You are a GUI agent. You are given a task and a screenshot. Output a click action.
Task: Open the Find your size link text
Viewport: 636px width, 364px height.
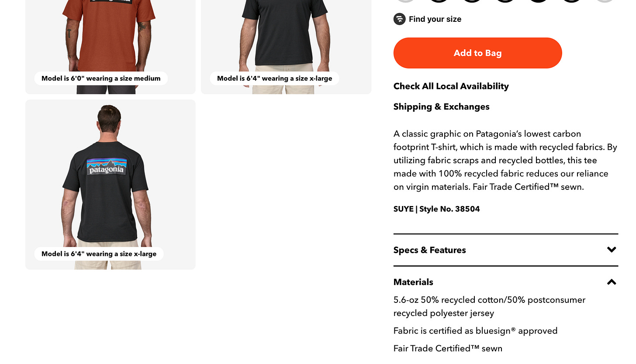coord(435,19)
